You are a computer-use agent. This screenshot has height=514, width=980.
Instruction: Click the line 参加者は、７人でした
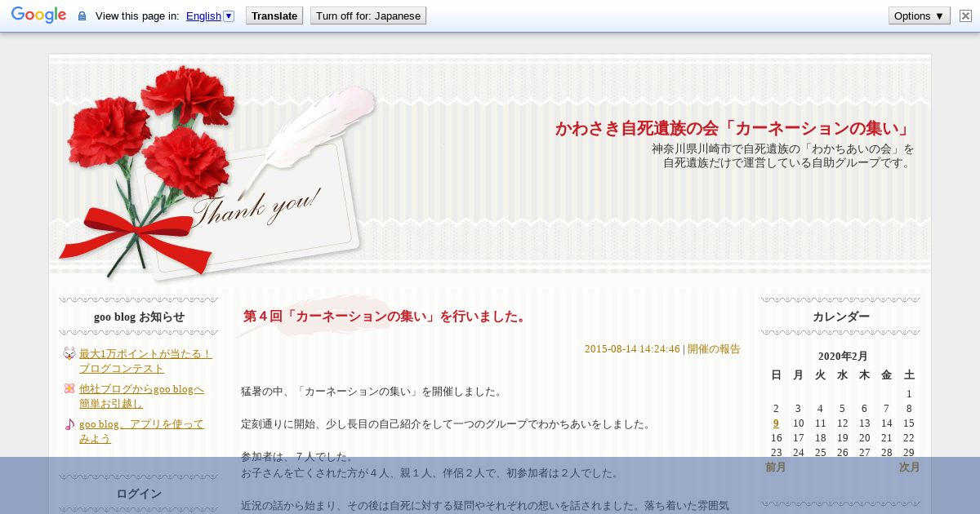pyautogui.click(x=297, y=456)
